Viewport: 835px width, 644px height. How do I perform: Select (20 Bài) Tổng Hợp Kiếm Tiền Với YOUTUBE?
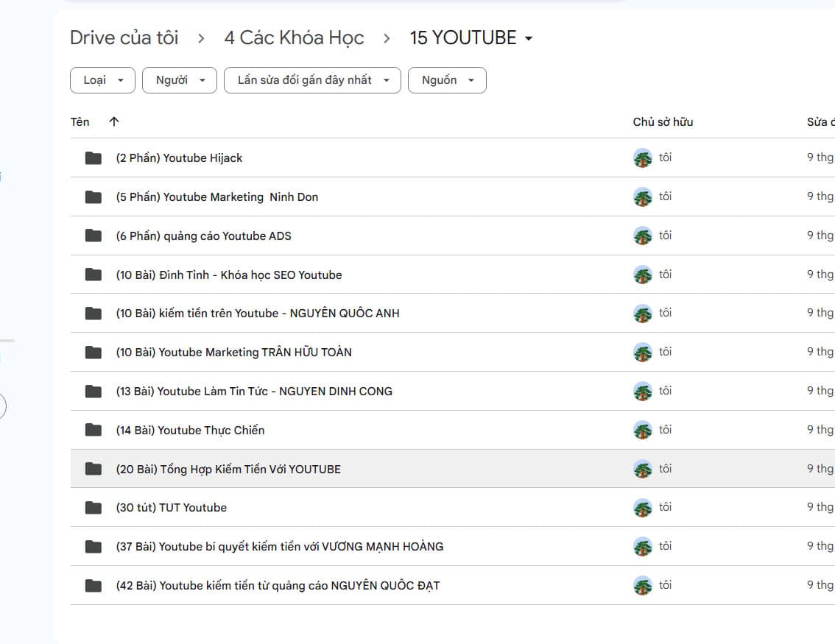coord(228,469)
